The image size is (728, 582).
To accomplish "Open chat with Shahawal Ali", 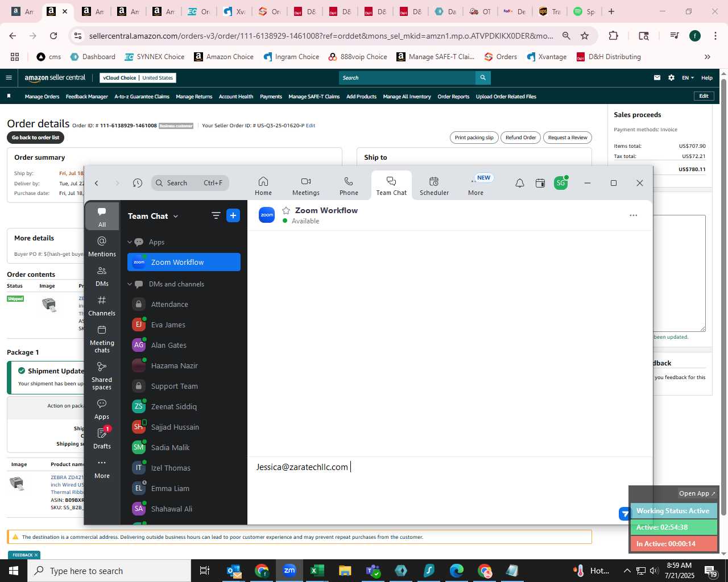I will click(184, 509).
